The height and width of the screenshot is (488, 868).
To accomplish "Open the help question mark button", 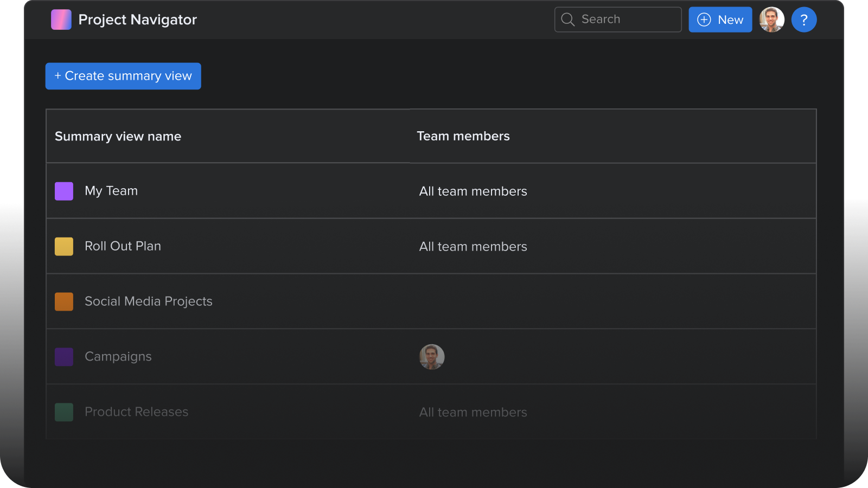I will click(x=803, y=20).
